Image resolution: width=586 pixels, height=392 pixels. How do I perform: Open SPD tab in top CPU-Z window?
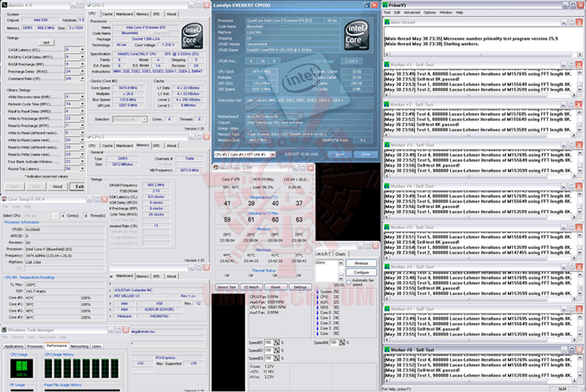coord(156,14)
